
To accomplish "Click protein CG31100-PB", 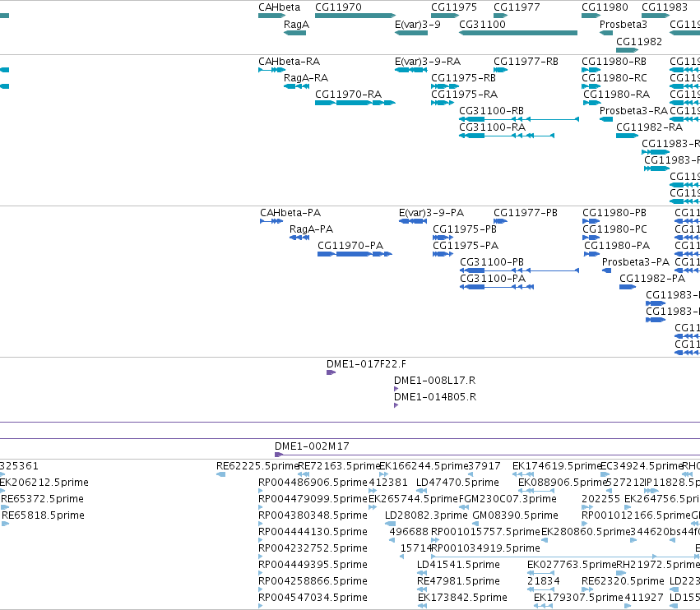I will click(x=520, y=270).
